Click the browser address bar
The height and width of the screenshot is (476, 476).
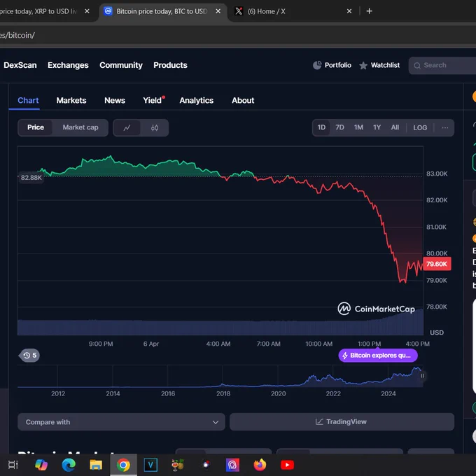(x=238, y=35)
